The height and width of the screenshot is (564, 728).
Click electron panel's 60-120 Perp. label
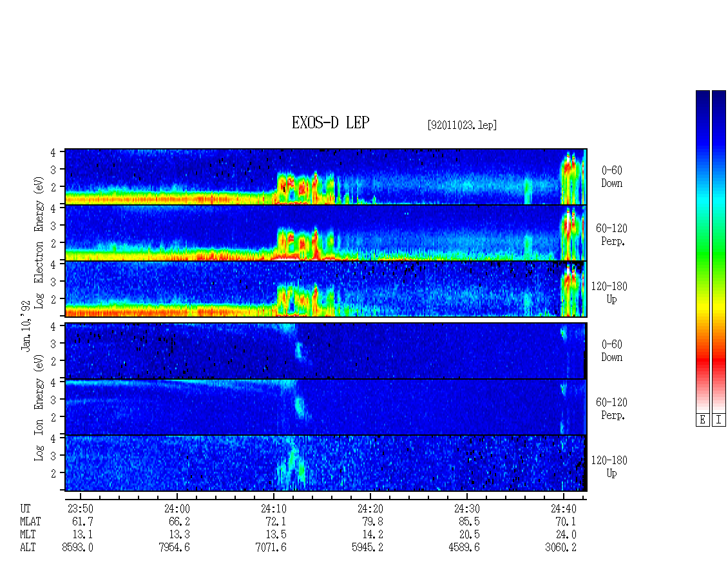(x=611, y=235)
